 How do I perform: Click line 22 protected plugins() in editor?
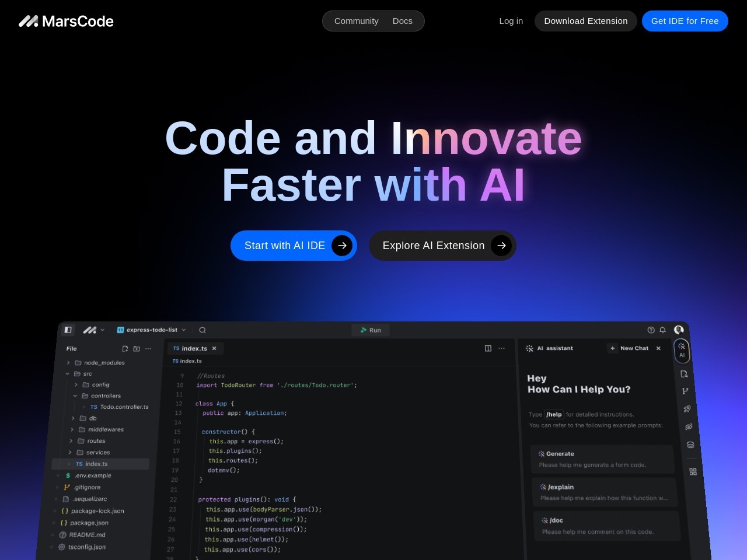coord(247,499)
